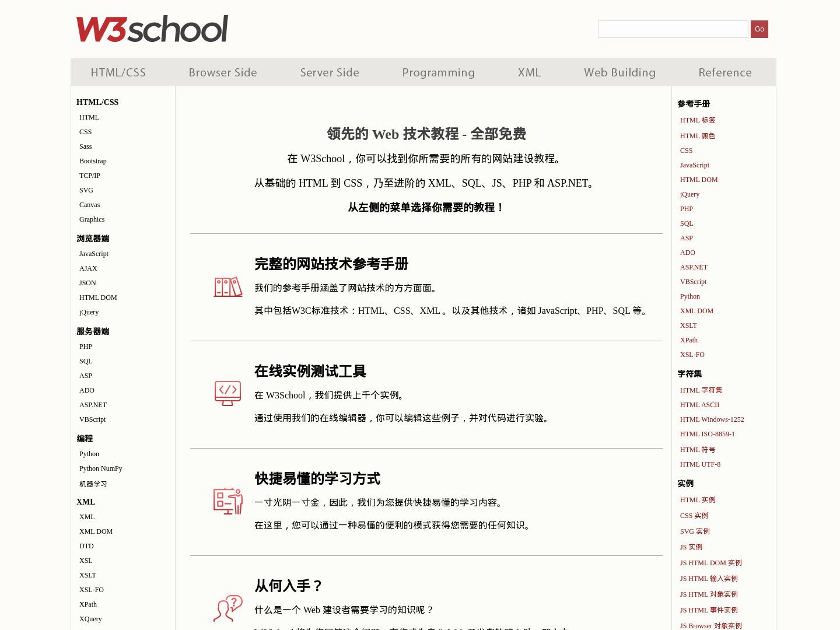Open XPath reference in right sidebar
The image size is (840, 630).
click(x=689, y=340)
